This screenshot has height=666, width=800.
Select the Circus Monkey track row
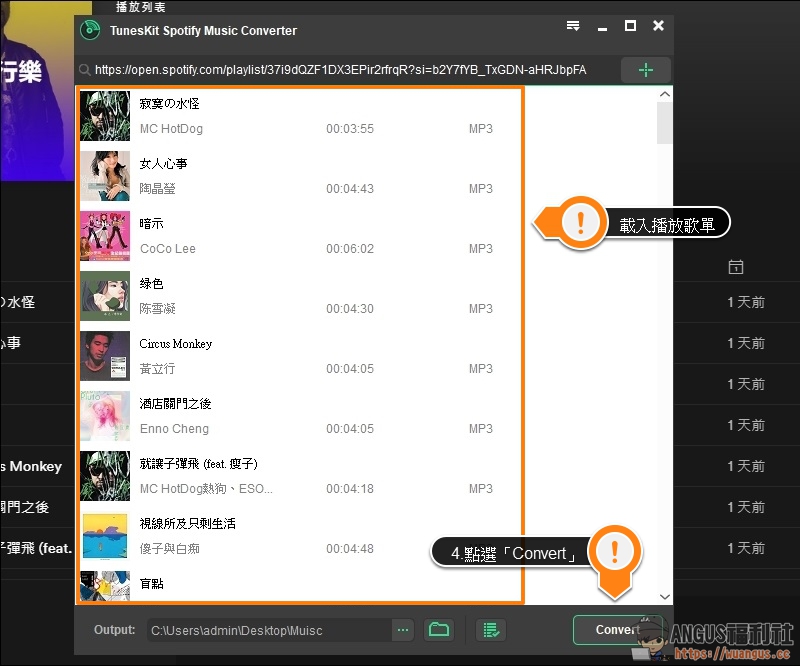(x=300, y=356)
